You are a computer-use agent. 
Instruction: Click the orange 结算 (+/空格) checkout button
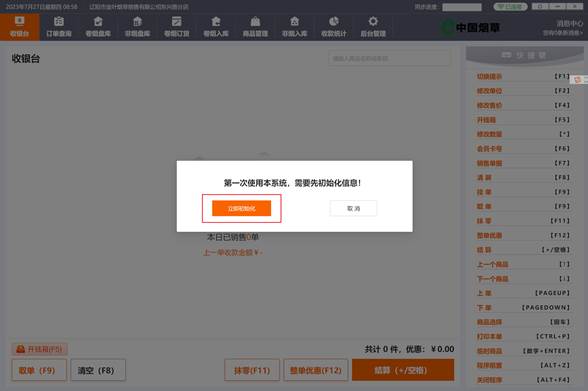[403, 370]
